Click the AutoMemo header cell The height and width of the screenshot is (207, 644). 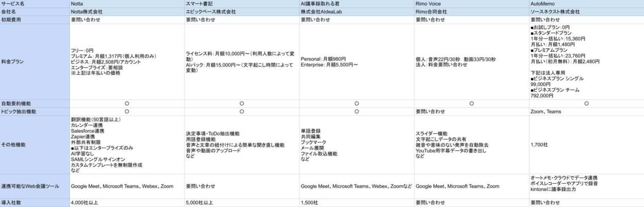pos(543,4)
